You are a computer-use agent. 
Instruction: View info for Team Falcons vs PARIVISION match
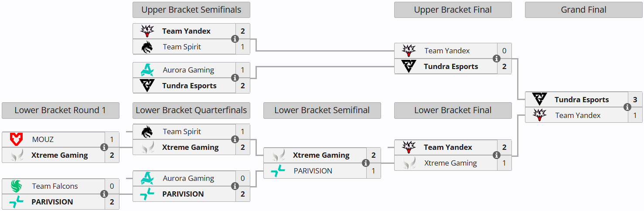(x=104, y=194)
